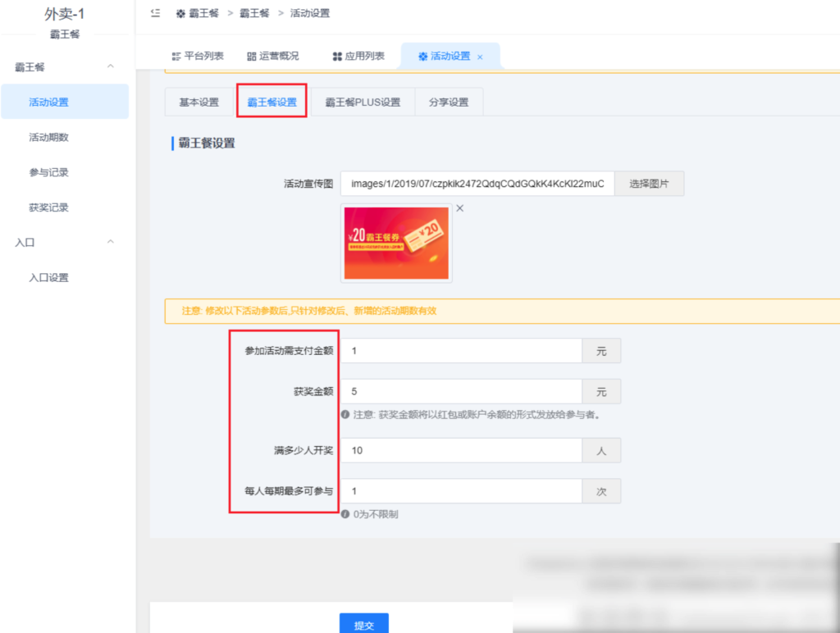Open the 平台列表 tab

click(198, 57)
